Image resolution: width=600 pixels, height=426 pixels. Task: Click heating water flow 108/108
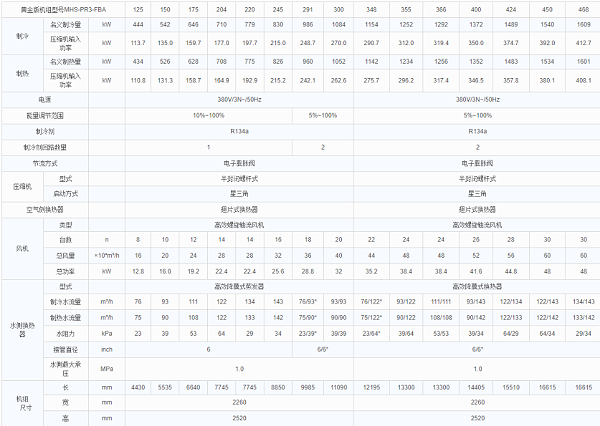(x=441, y=318)
